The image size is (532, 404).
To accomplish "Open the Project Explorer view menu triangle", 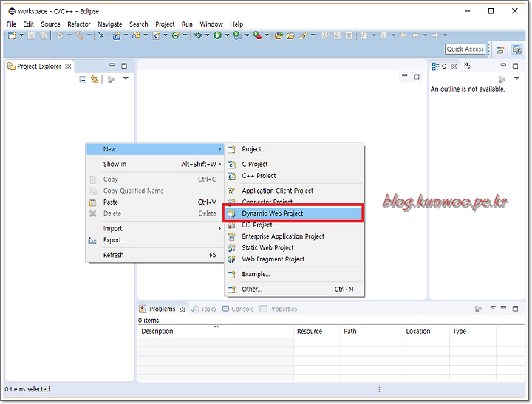I will click(x=126, y=78).
